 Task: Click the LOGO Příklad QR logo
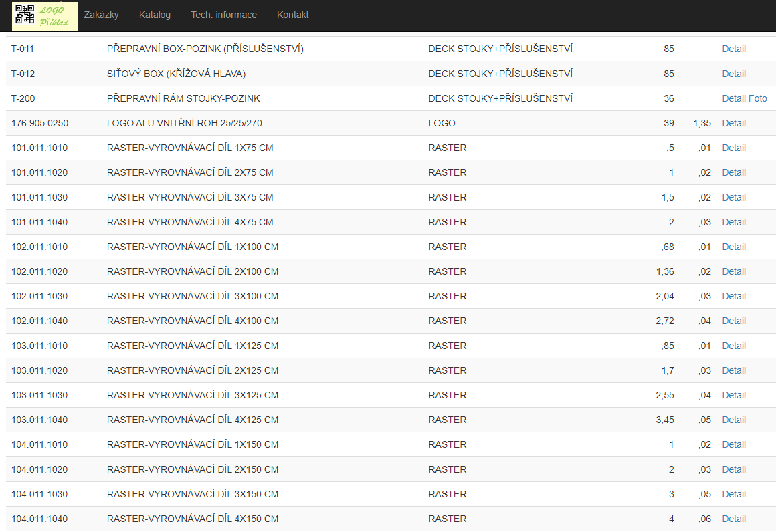pos(45,16)
